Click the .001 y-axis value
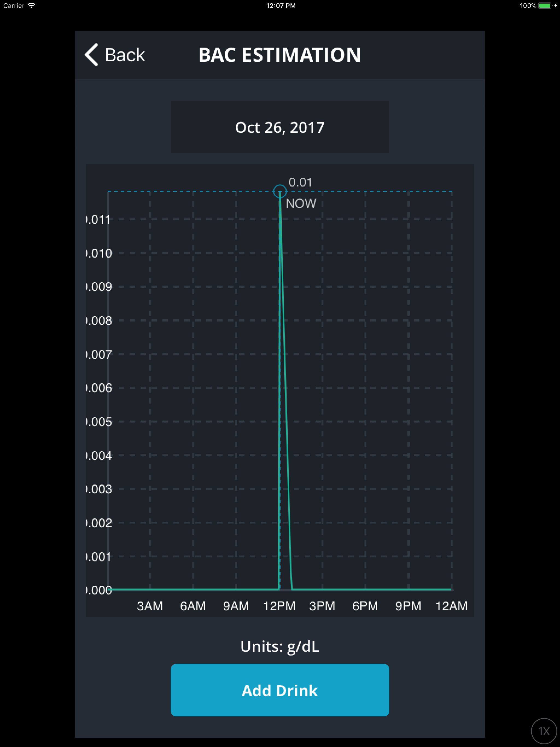Image resolution: width=560 pixels, height=747 pixels. 98,556
